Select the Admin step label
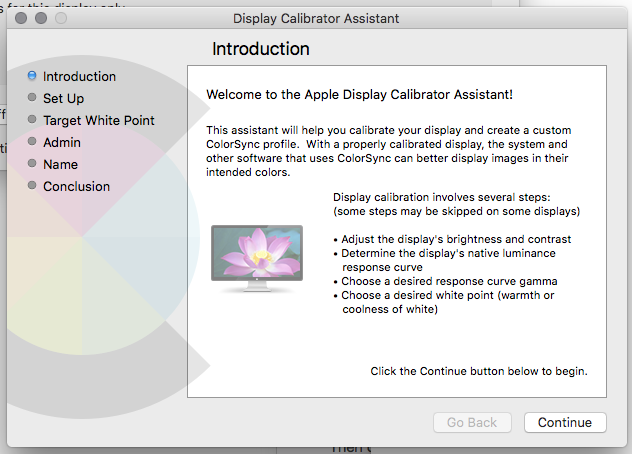The width and height of the screenshot is (632, 454). pos(62,142)
